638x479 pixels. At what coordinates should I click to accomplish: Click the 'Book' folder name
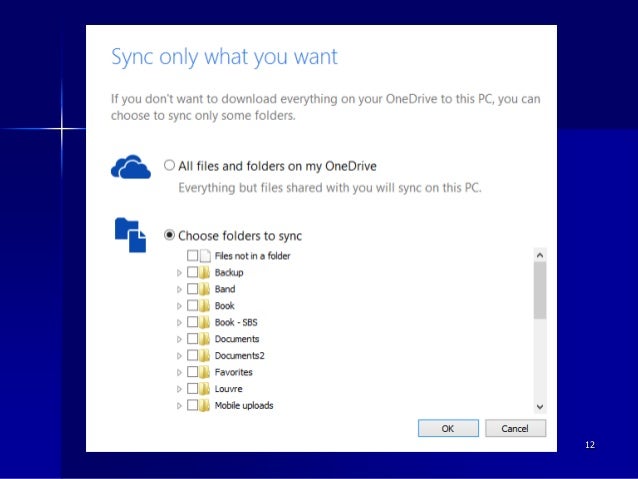[225, 306]
